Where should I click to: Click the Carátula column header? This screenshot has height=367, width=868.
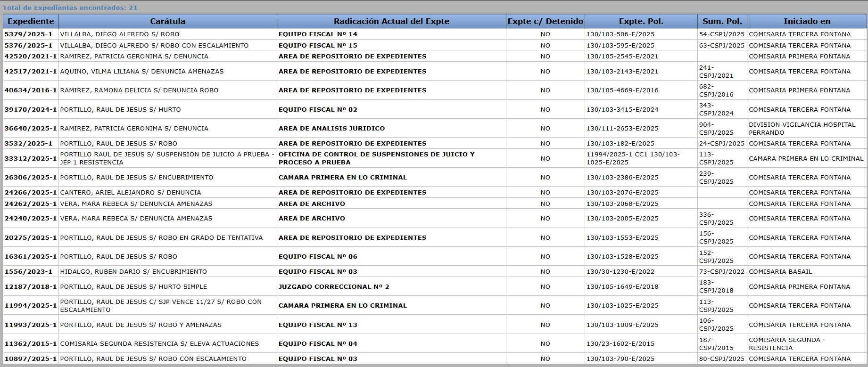[x=167, y=21]
